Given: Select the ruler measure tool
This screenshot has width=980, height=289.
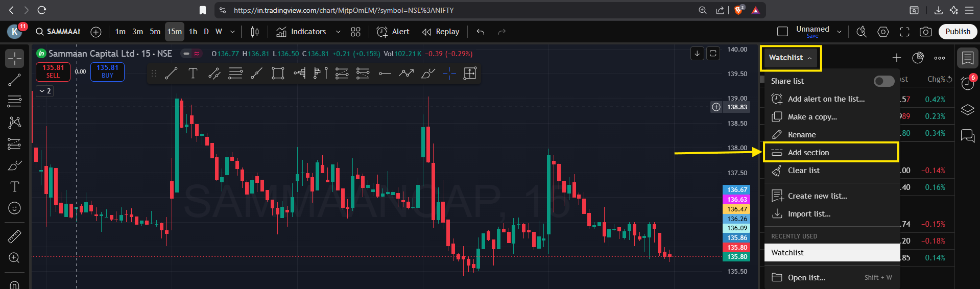Looking at the screenshot, I should [14, 236].
